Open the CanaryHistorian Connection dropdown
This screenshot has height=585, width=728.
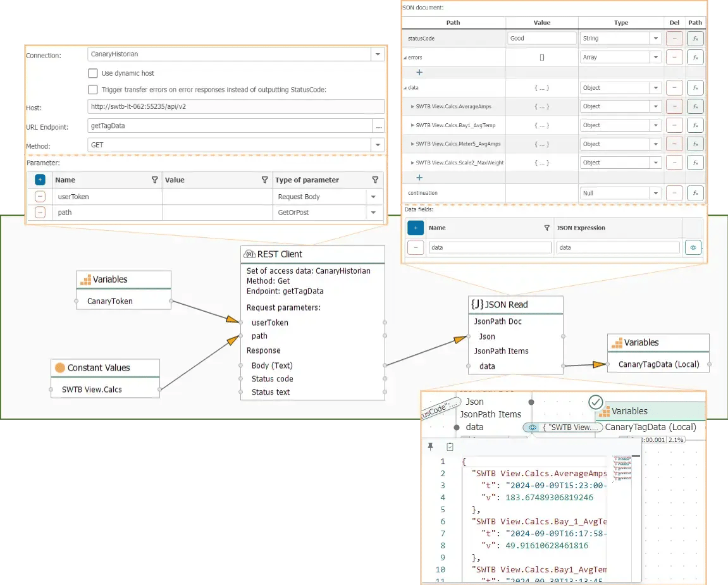[378, 54]
